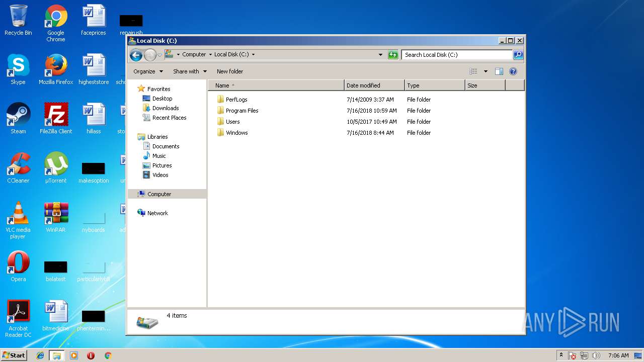Viewport: 644px width, 362px height.
Task: Select the VLC media player desktop shortcut
Action: click(18, 221)
